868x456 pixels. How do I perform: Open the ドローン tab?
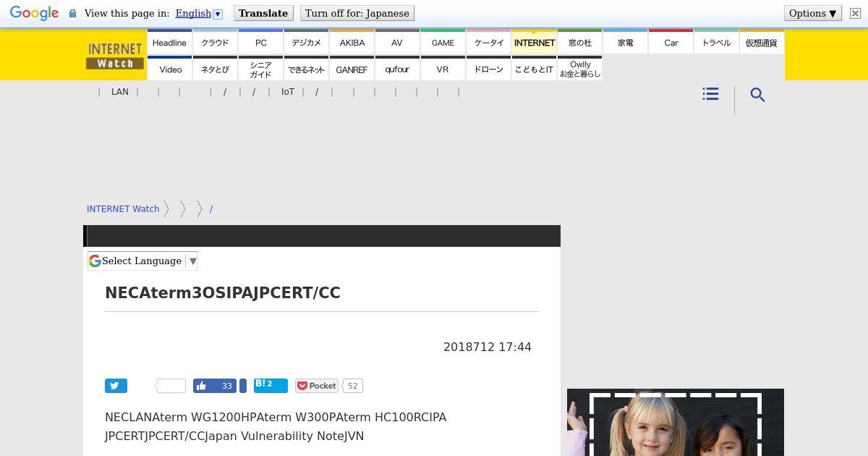point(488,69)
